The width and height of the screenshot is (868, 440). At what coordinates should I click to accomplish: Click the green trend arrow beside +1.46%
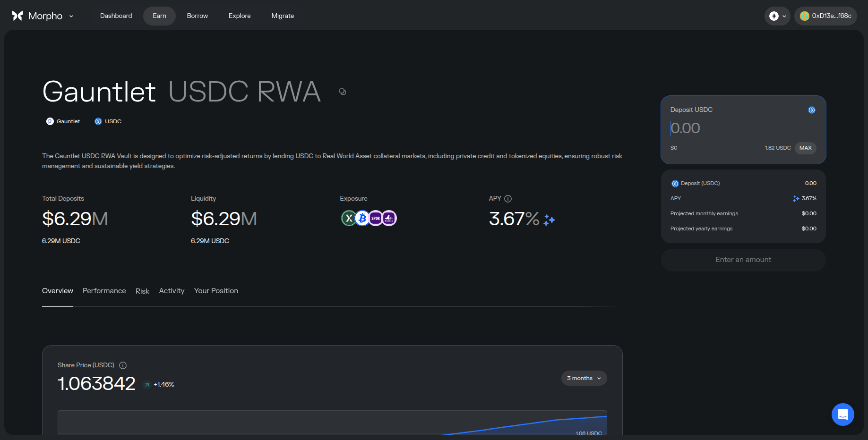147,385
